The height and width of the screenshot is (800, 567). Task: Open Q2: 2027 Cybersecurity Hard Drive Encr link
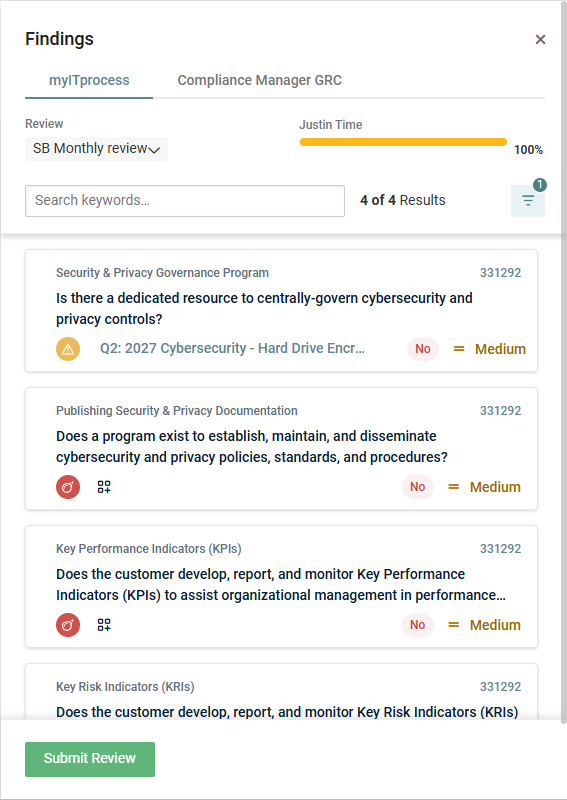coord(232,348)
